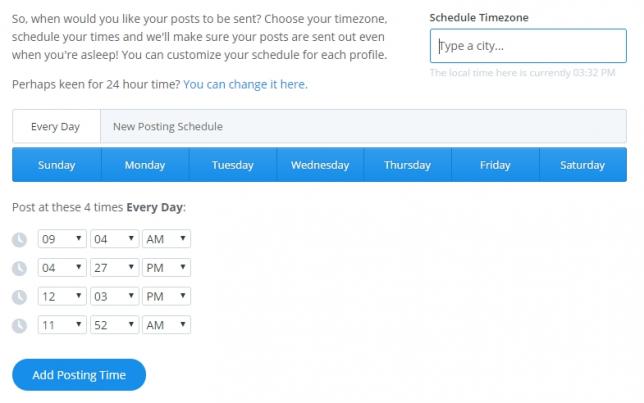The width and height of the screenshot is (644, 403).
Task: Follow the 'You can change it here' link
Action: pos(245,84)
